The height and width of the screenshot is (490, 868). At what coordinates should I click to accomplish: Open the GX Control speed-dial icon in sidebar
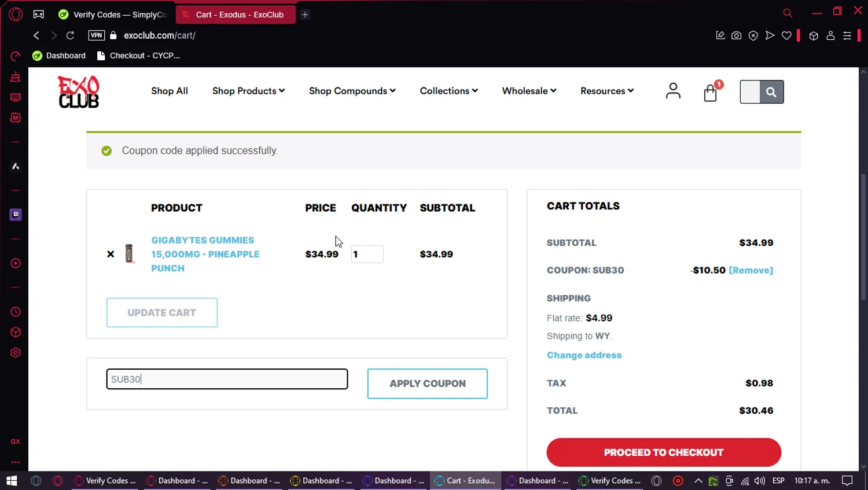[16, 56]
